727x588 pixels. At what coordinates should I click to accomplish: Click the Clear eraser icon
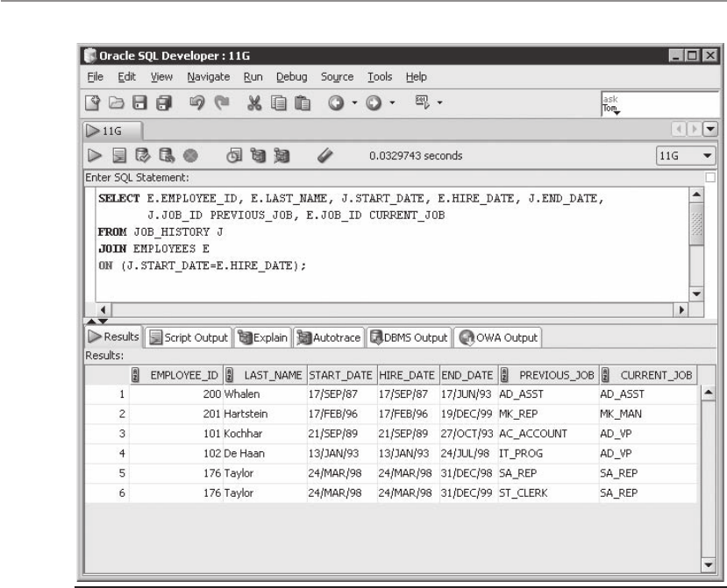tap(325, 155)
